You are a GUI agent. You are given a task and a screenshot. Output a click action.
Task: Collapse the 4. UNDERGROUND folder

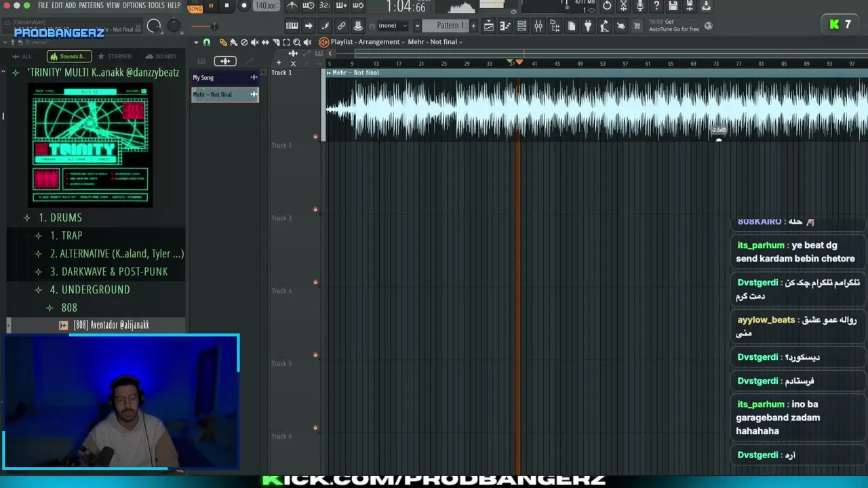90,289
